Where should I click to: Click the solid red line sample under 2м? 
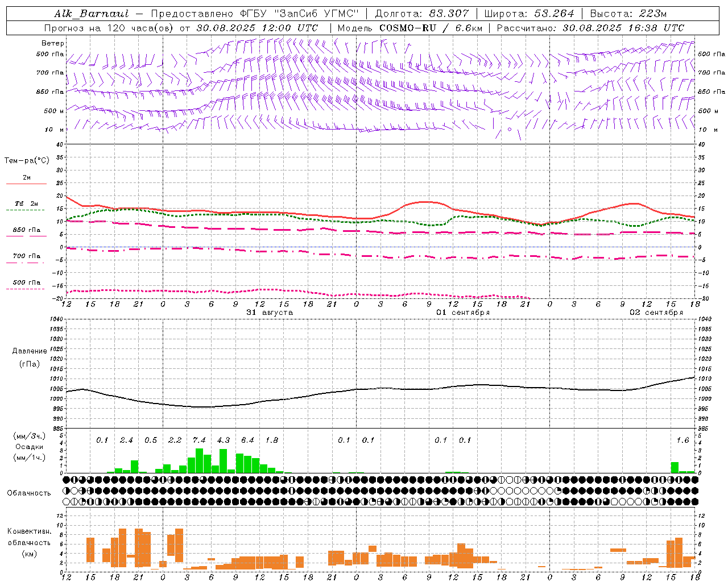click(x=26, y=184)
